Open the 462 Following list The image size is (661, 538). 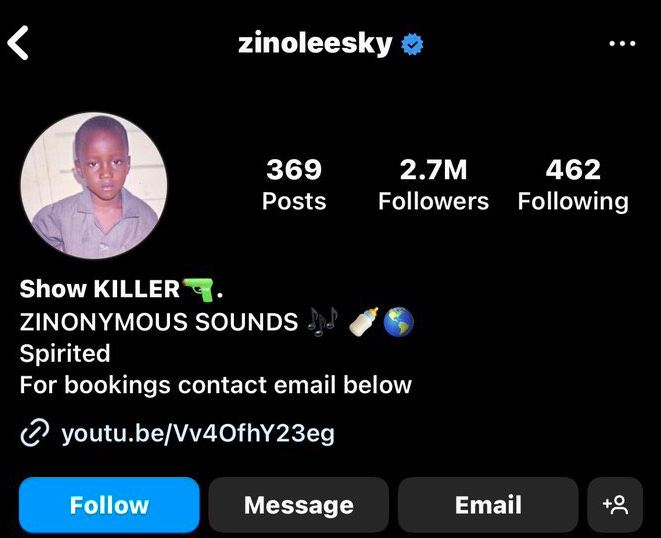(x=573, y=184)
